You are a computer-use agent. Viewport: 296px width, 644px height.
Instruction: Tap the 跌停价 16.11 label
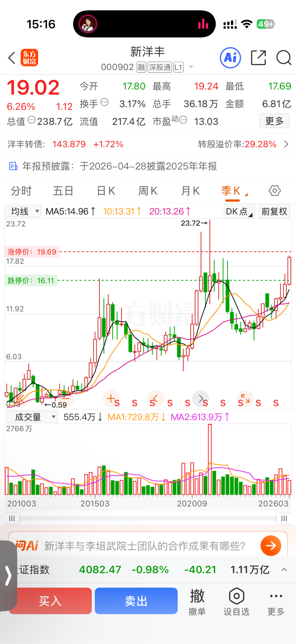31,280
